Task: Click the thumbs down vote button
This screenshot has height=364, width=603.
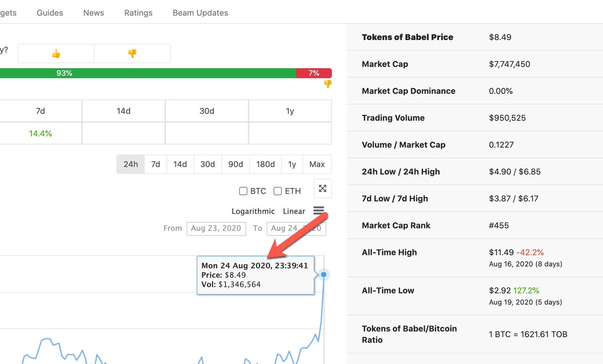Action: click(x=132, y=53)
